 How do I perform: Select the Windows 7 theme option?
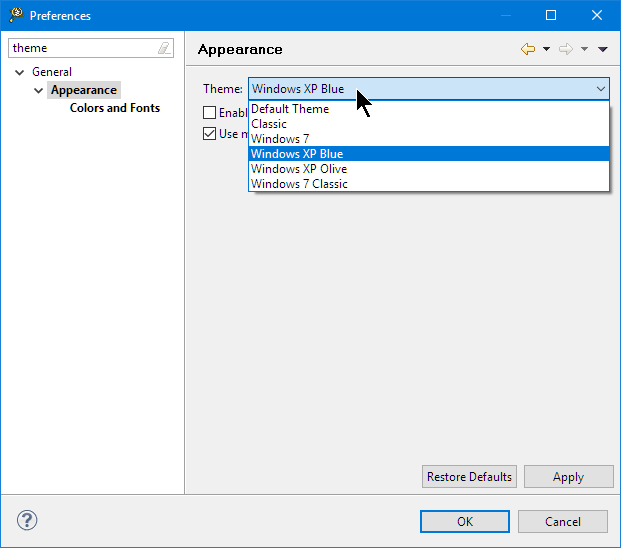(429, 139)
